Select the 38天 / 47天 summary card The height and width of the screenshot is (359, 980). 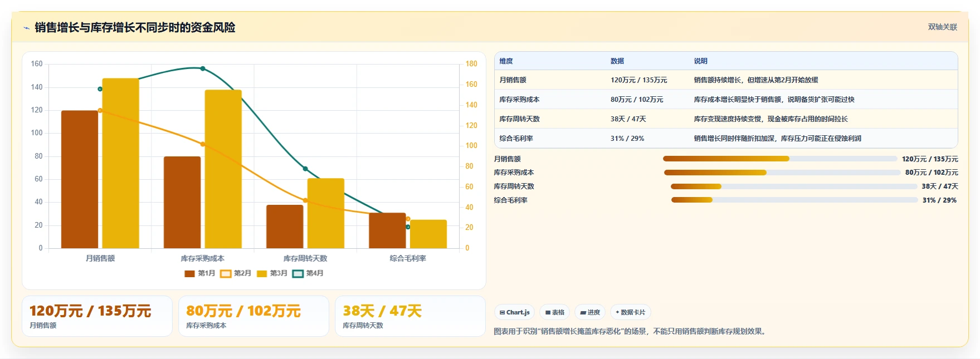coord(410,316)
